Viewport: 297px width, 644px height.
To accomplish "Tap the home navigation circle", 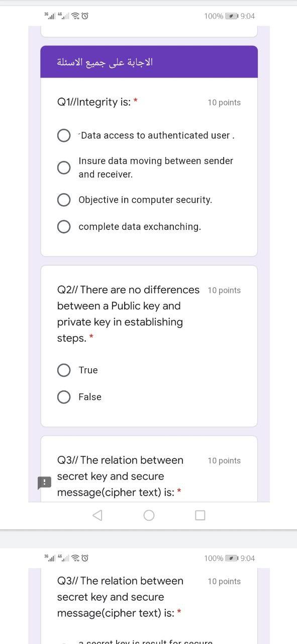I will 149,515.
